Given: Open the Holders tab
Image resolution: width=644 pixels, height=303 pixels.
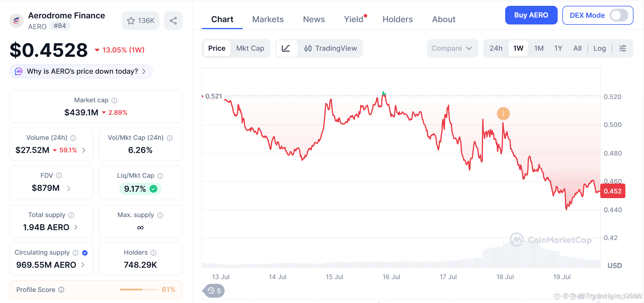Looking at the screenshot, I should [398, 19].
